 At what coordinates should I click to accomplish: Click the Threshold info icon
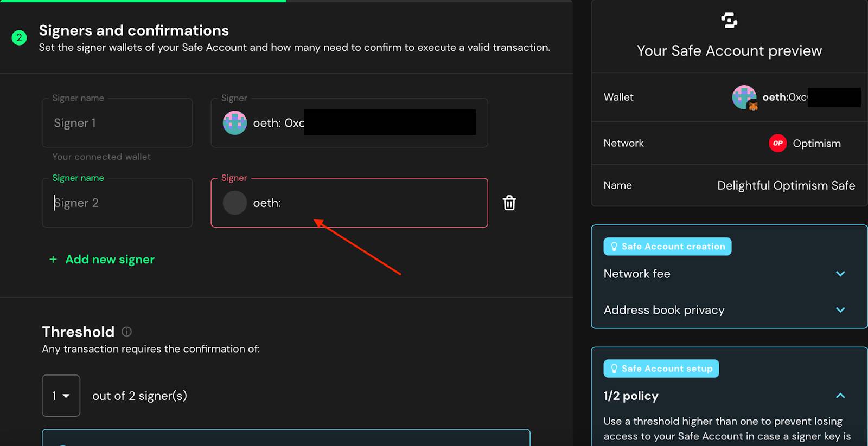(x=126, y=331)
